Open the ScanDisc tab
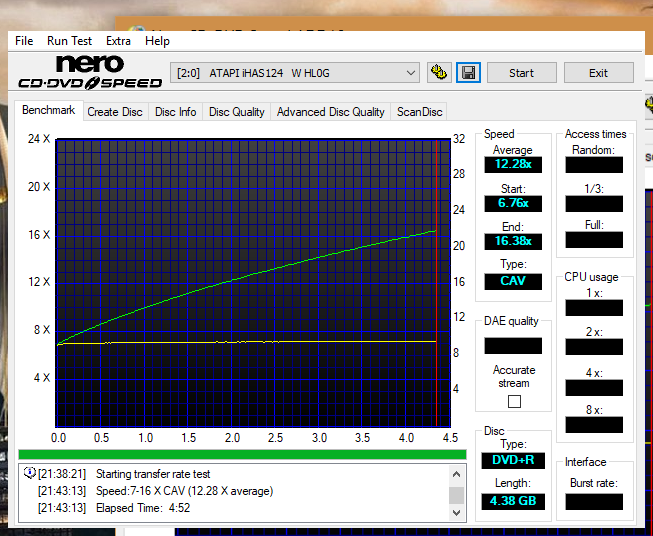Screen dimensions: 653x536 pos(419,112)
